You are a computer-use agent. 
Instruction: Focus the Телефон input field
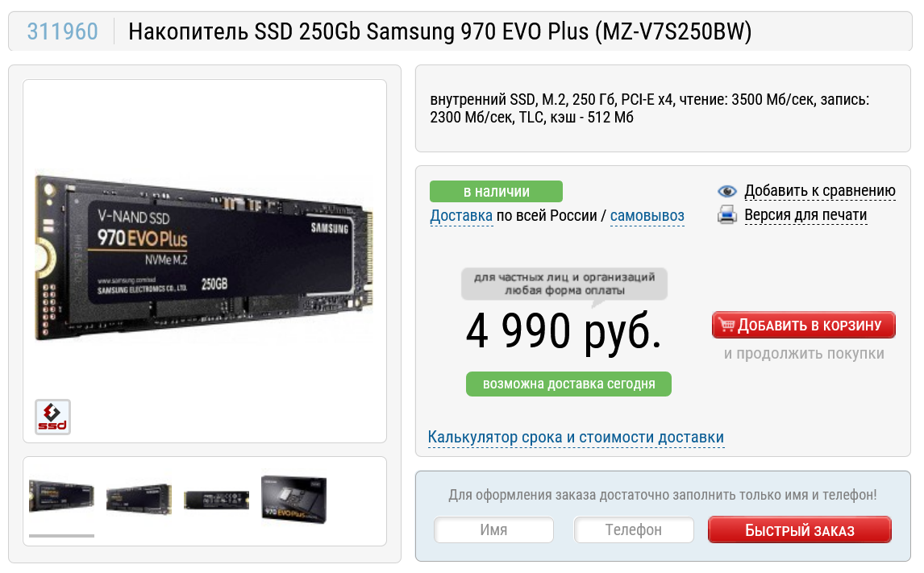(634, 530)
